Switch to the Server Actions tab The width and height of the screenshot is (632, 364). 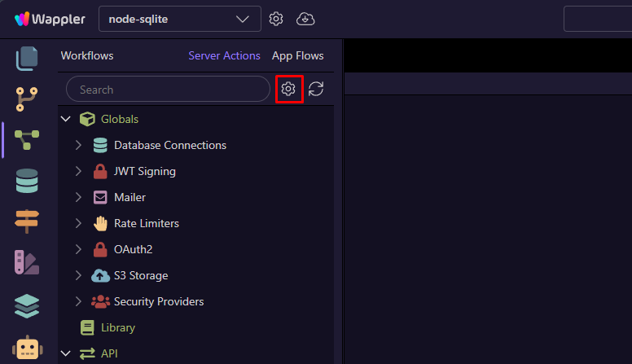[x=224, y=56]
